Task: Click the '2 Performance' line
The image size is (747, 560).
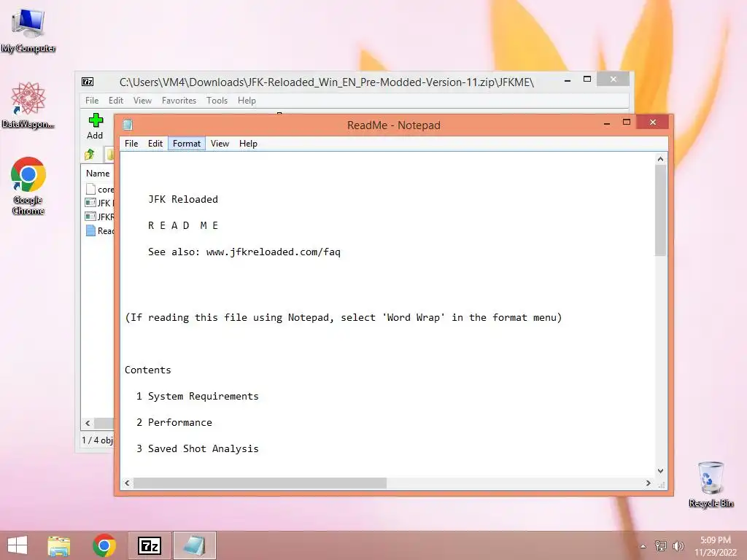Action: tap(174, 422)
